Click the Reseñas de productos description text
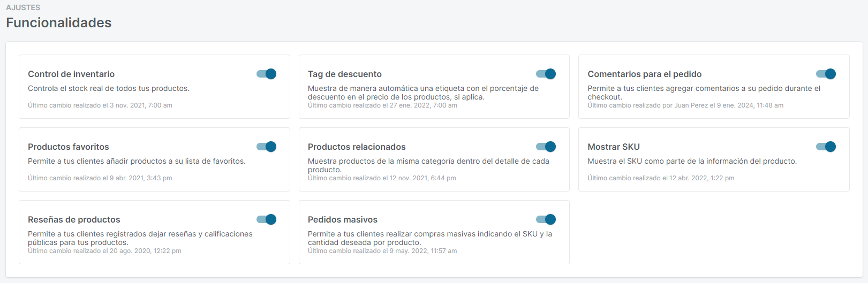This screenshot has height=283, width=868. coord(140,238)
